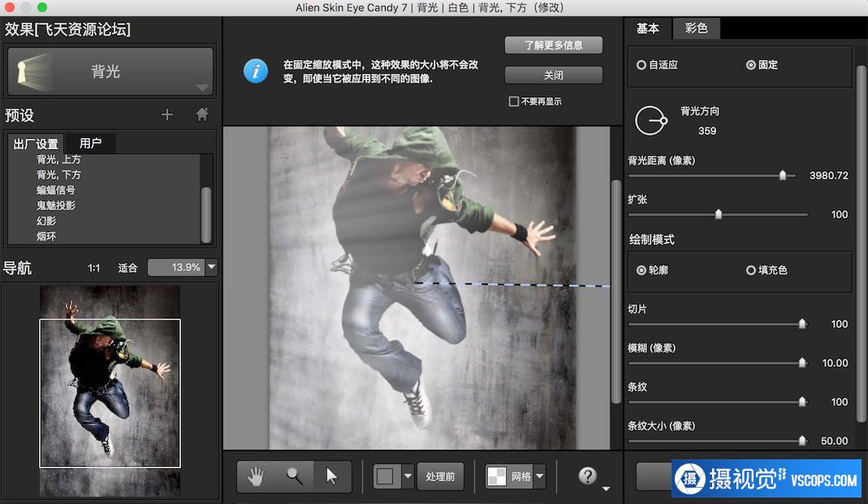Screen dimensions: 868x504
Task: Switch to the 用户 tab
Action: [90, 144]
